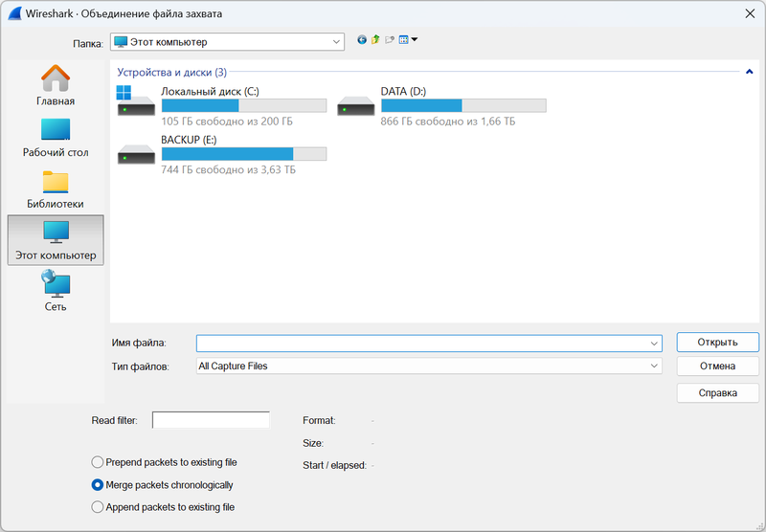The width and height of the screenshot is (766, 532).
Task: Go back using the blue back arrow icon
Action: coord(362,40)
